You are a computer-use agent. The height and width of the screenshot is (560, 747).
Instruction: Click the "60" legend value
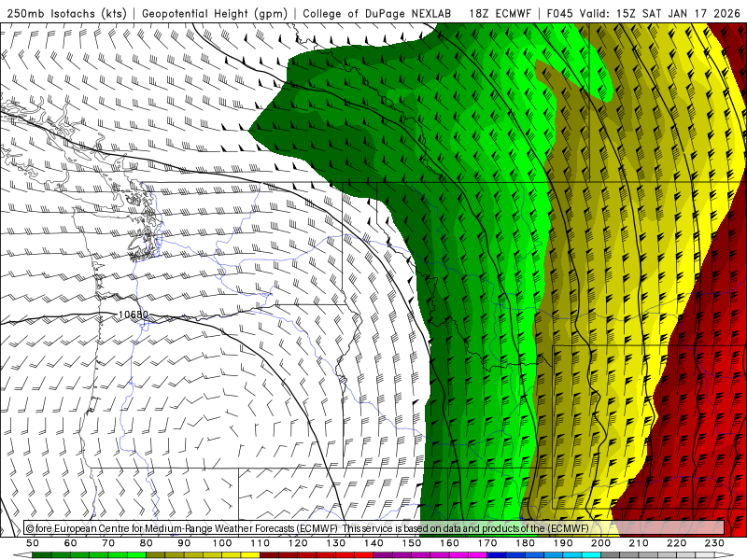click(x=71, y=543)
